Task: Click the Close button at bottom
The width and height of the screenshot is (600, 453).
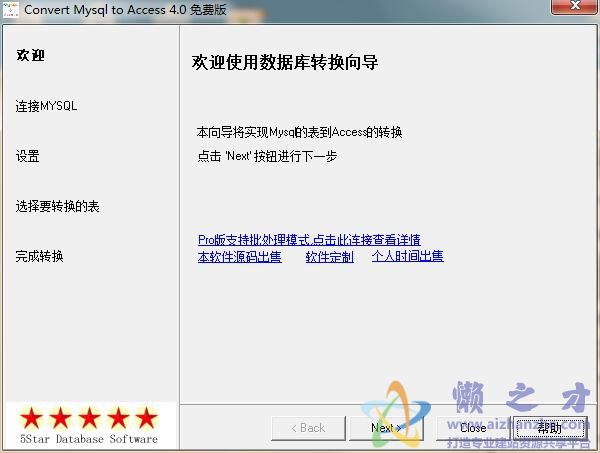Action: (473, 428)
